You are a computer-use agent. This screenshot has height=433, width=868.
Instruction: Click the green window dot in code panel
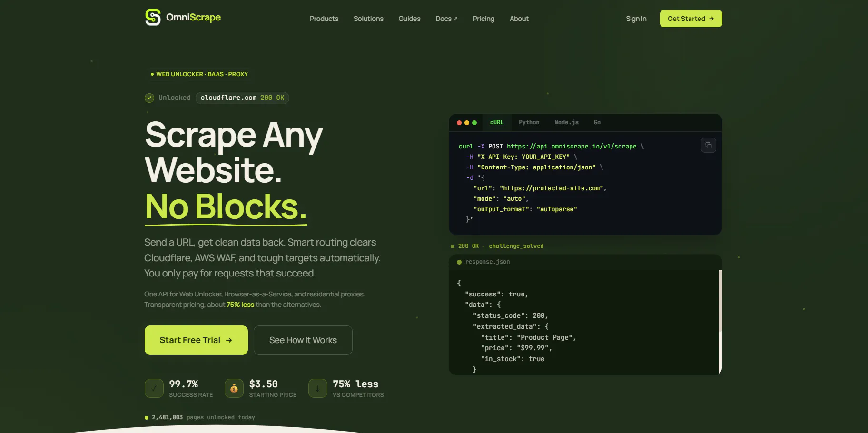pyautogui.click(x=474, y=123)
